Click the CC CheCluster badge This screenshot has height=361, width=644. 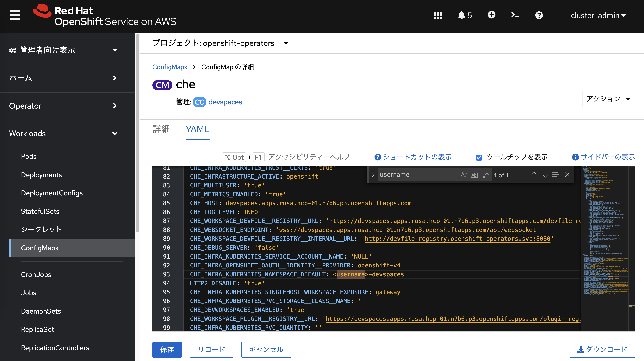[x=199, y=102]
